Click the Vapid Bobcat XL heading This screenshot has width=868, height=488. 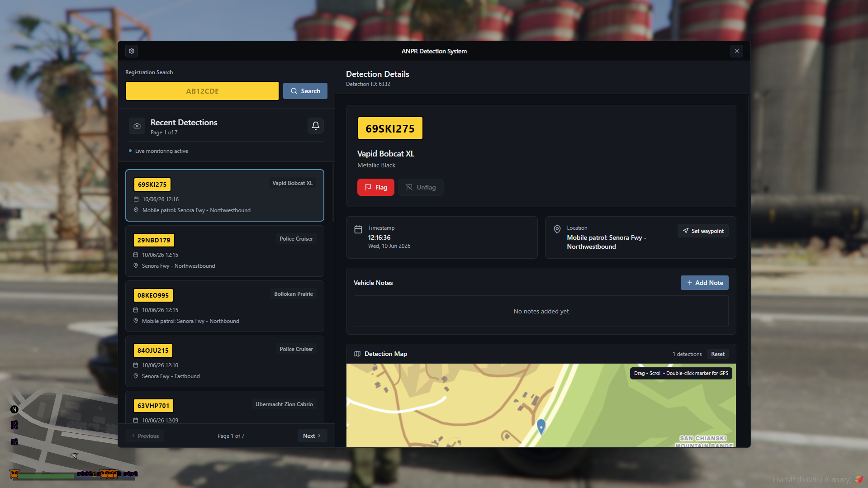tap(386, 154)
